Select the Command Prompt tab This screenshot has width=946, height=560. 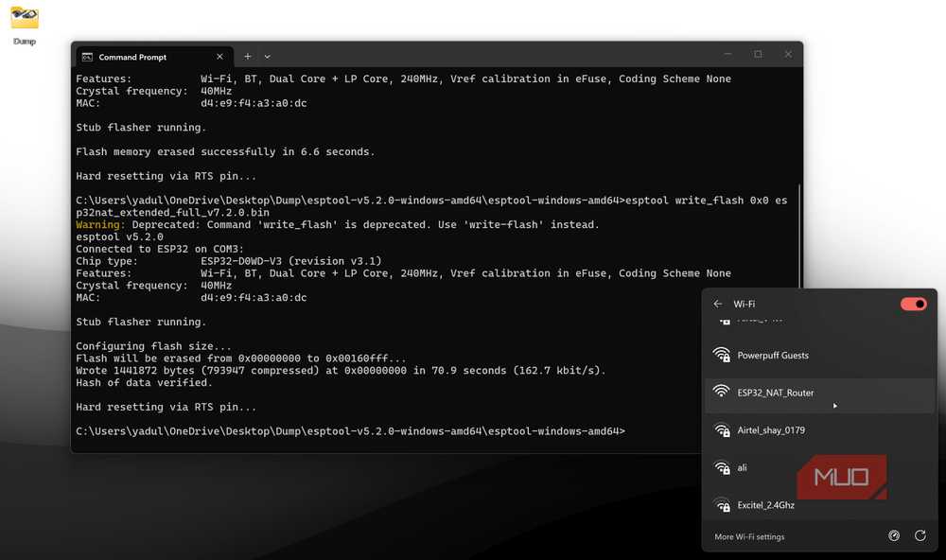coord(153,57)
